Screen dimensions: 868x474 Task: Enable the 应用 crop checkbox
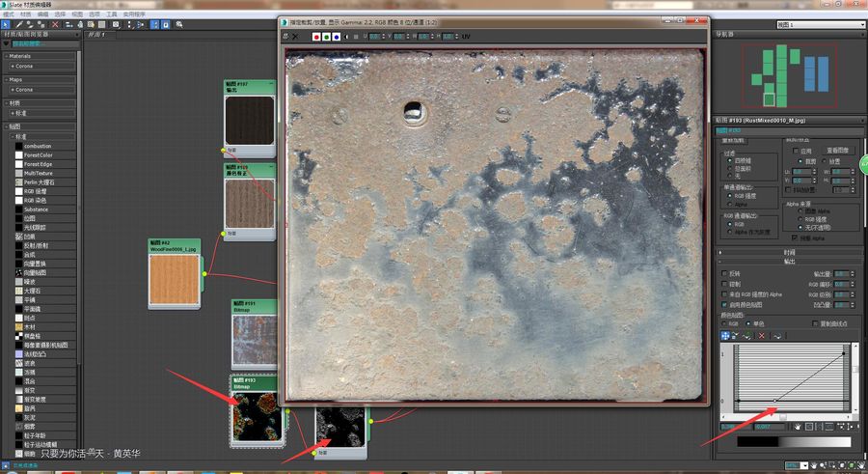point(796,151)
